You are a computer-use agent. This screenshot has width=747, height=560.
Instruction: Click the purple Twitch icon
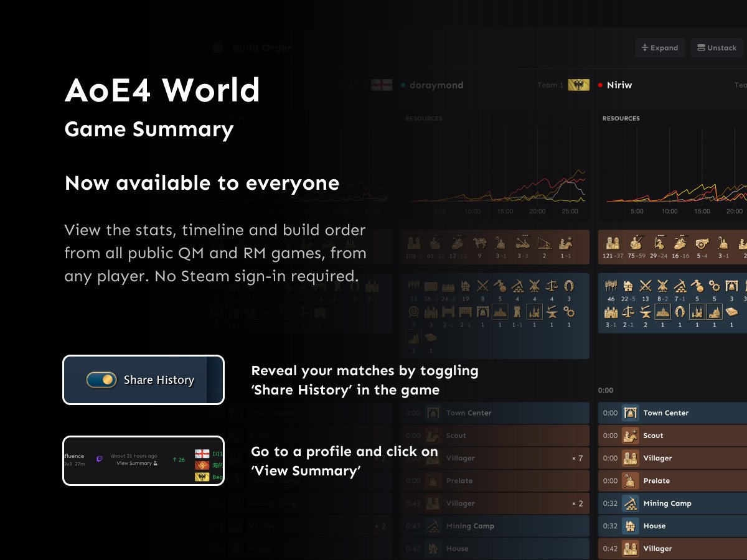click(x=100, y=459)
